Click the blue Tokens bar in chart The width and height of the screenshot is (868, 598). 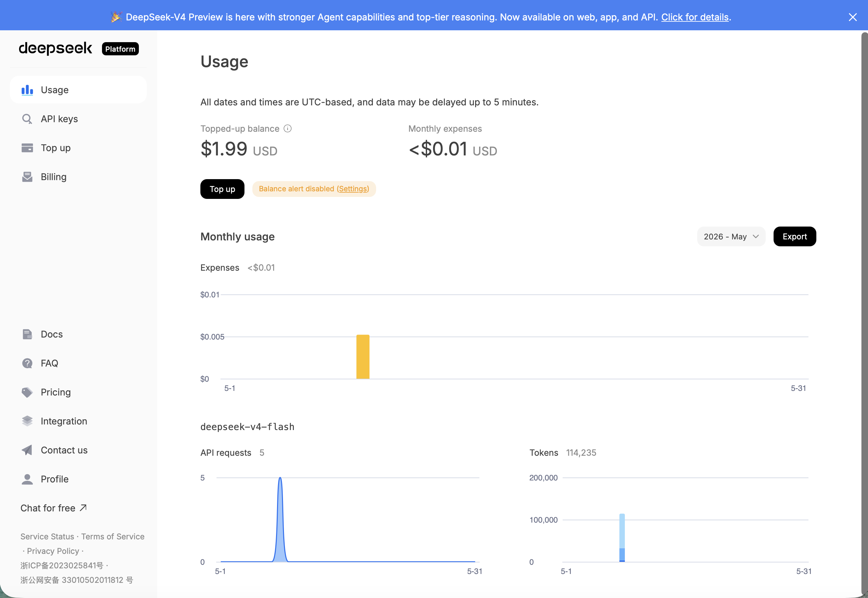point(622,538)
